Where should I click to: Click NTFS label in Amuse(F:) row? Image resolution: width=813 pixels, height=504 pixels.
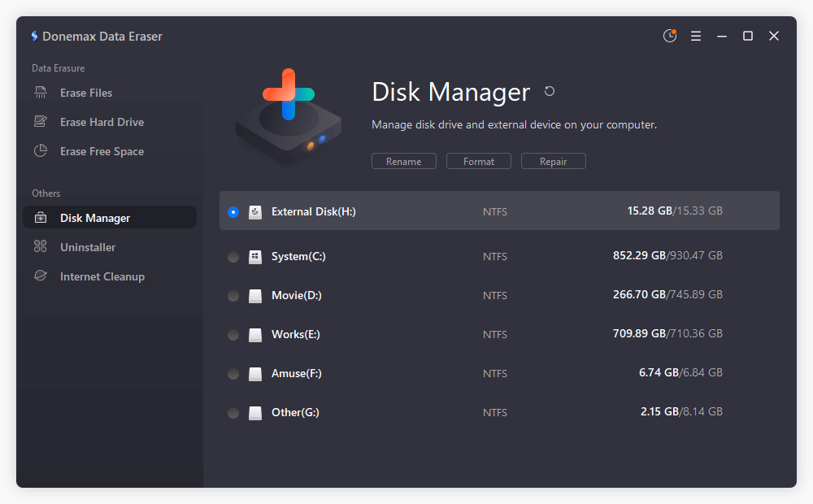[494, 373]
